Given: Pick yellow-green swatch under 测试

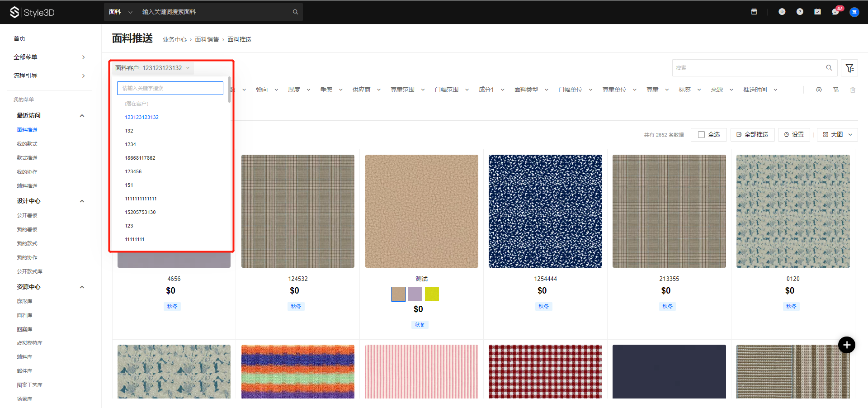Looking at the screenshot, I should (432, 294).
